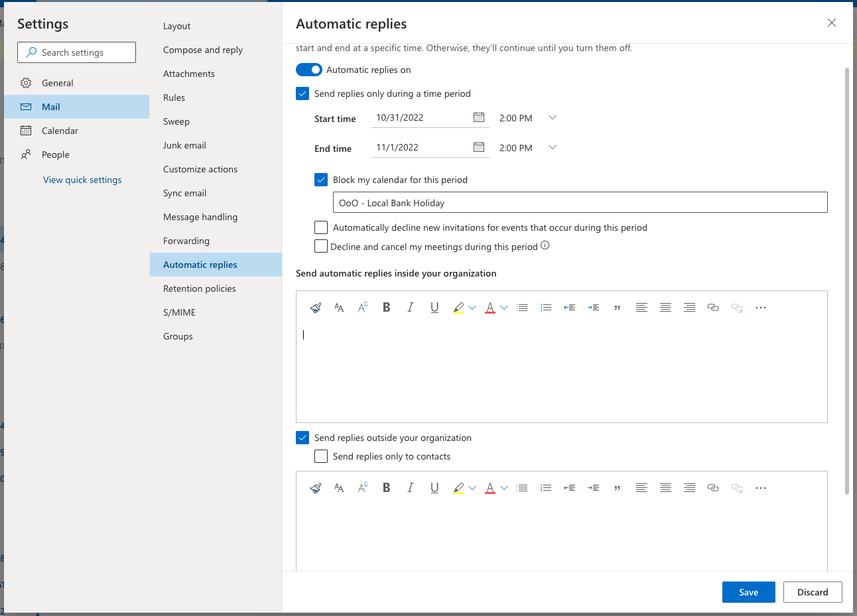
Task: Check Send replies only to contacts
Action: 321,456
